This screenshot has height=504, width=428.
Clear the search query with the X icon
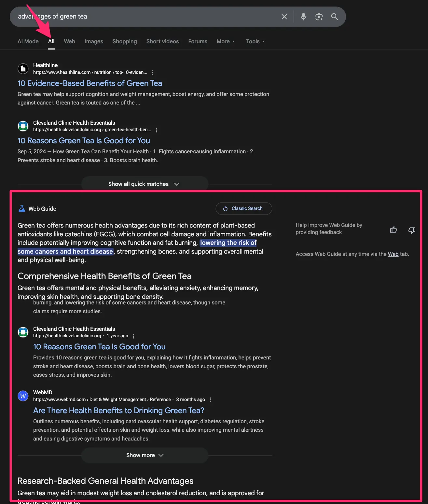[x=284, y=17]
